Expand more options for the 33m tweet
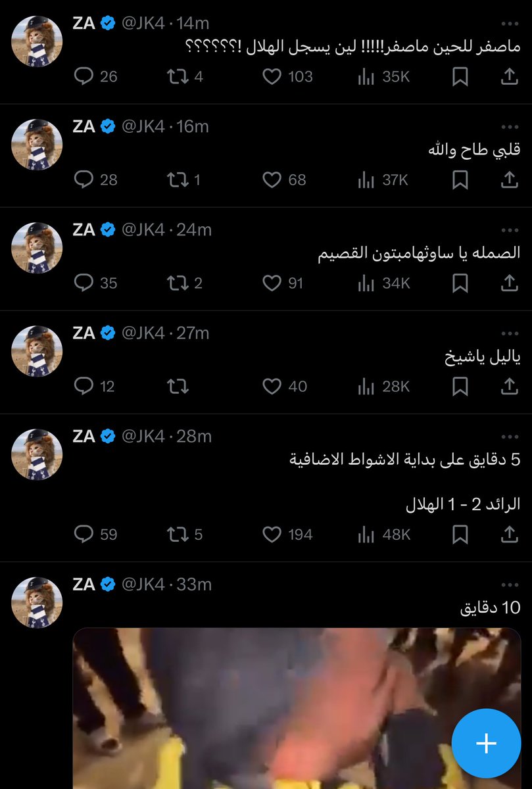 [x=510, y=585]
